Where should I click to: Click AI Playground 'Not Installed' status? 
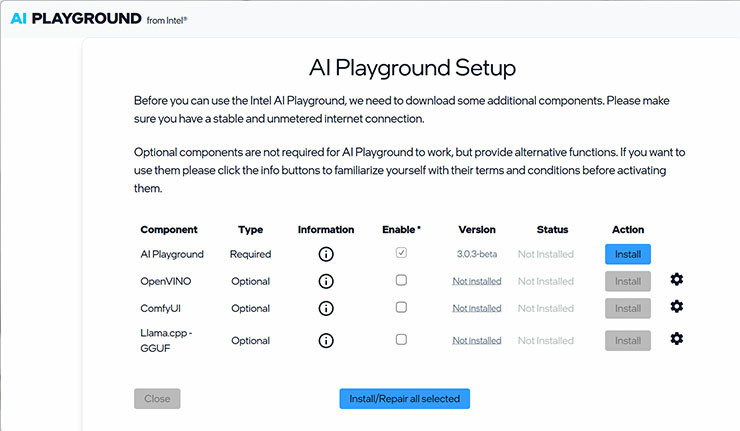click(x=546, y=254)
